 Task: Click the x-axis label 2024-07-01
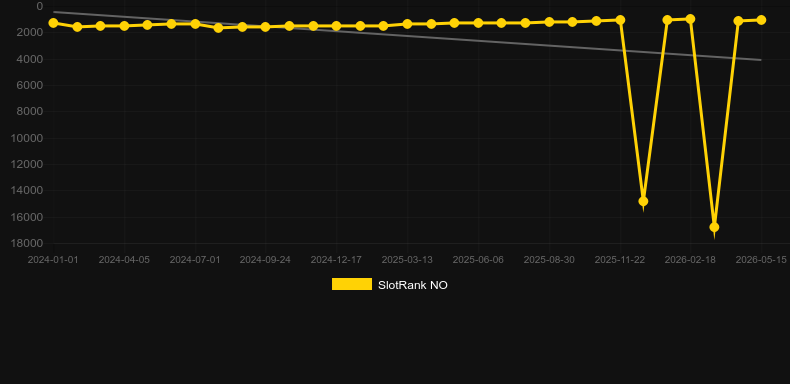195,260
